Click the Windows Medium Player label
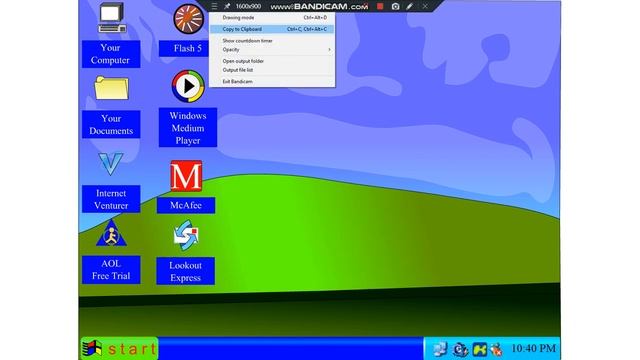This screenshot has width=640, height=360. 188,128
